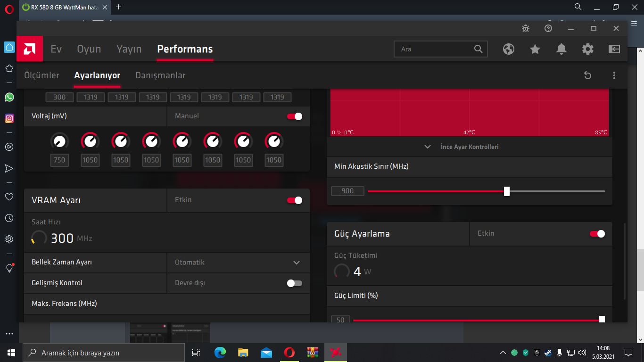Open the help question mark icon
The image size is (644, 362).
[548, 28]
